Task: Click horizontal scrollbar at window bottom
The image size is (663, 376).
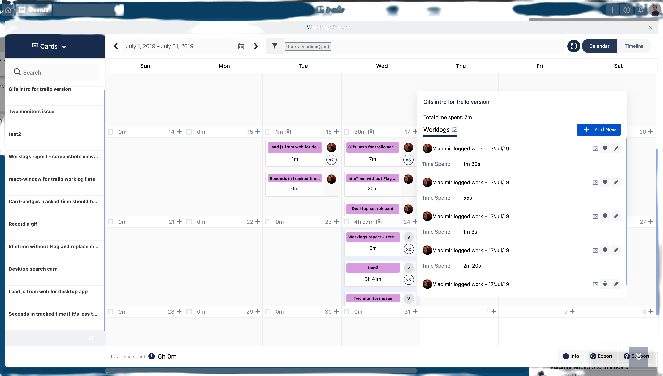Action: coord(261,371)
